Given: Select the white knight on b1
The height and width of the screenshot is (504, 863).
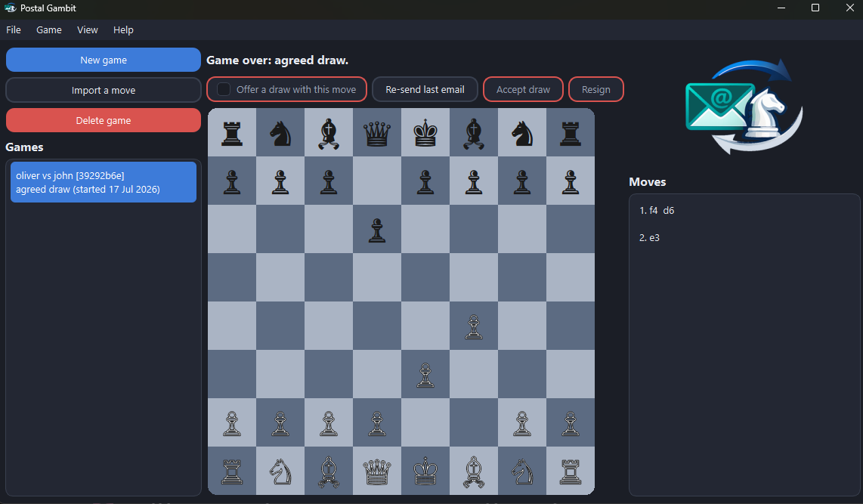Looking at the screenshot, I should (x=280, y=472).
